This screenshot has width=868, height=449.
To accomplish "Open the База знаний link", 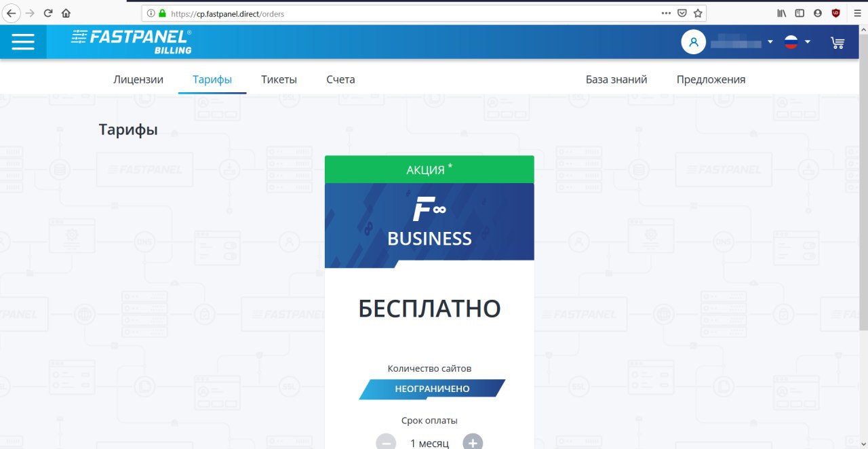I will (616, 79).
